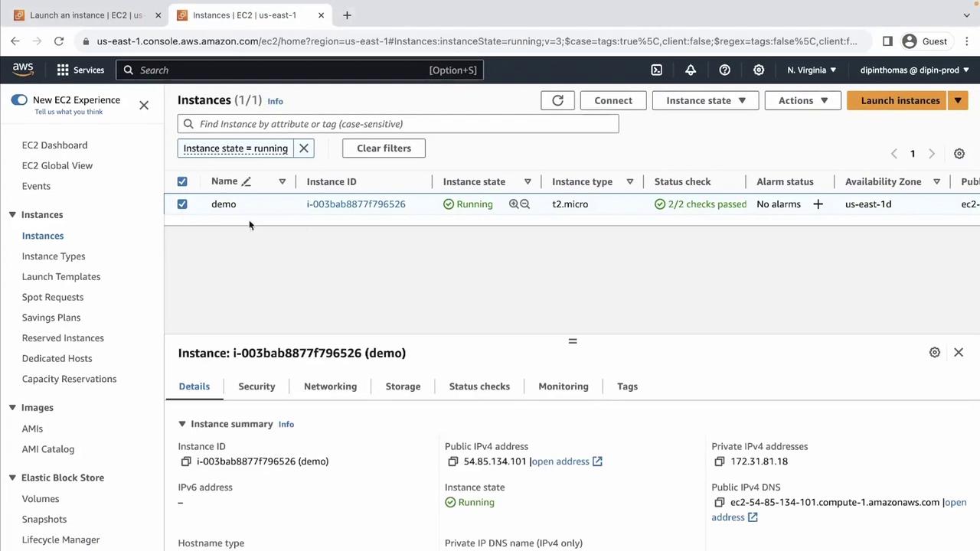Copy the Public IPv4 address

click(452, 461)
